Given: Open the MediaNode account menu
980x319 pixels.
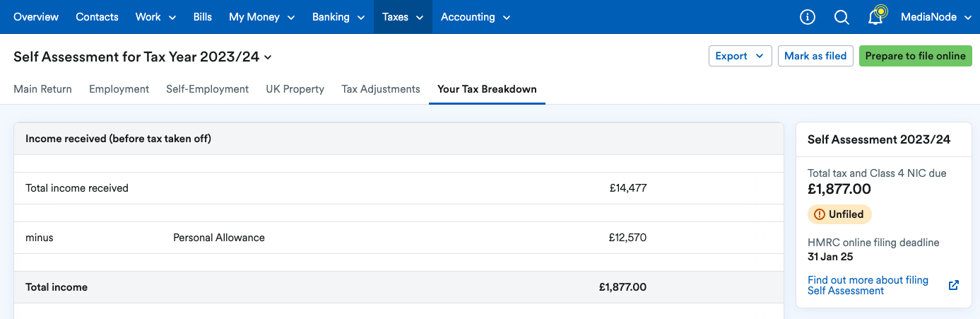Looking at the screenshot, I should (937, 17).
